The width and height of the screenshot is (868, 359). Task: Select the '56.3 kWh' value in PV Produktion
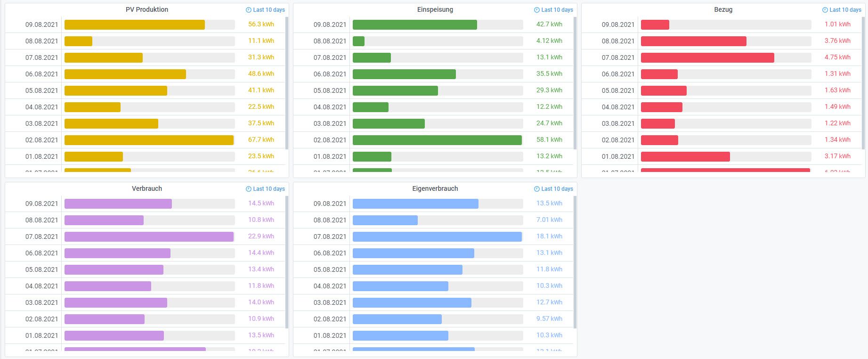(261, 24)
